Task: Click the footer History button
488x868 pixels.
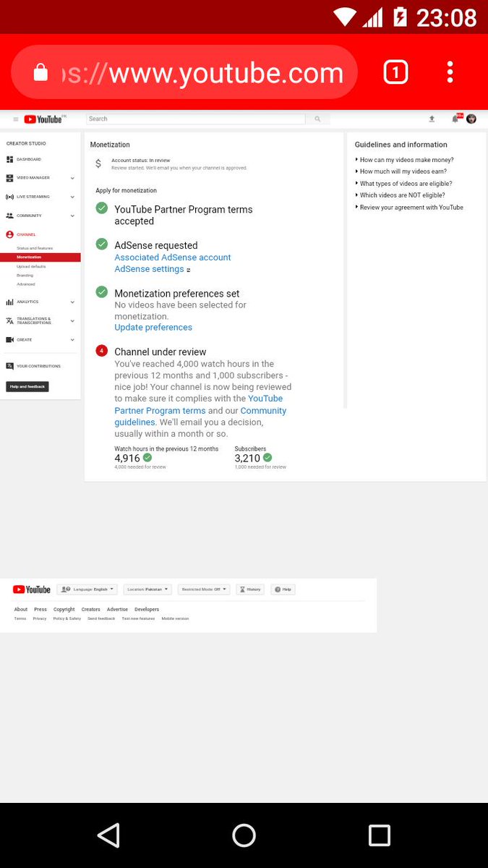Action: pos(250,590)
